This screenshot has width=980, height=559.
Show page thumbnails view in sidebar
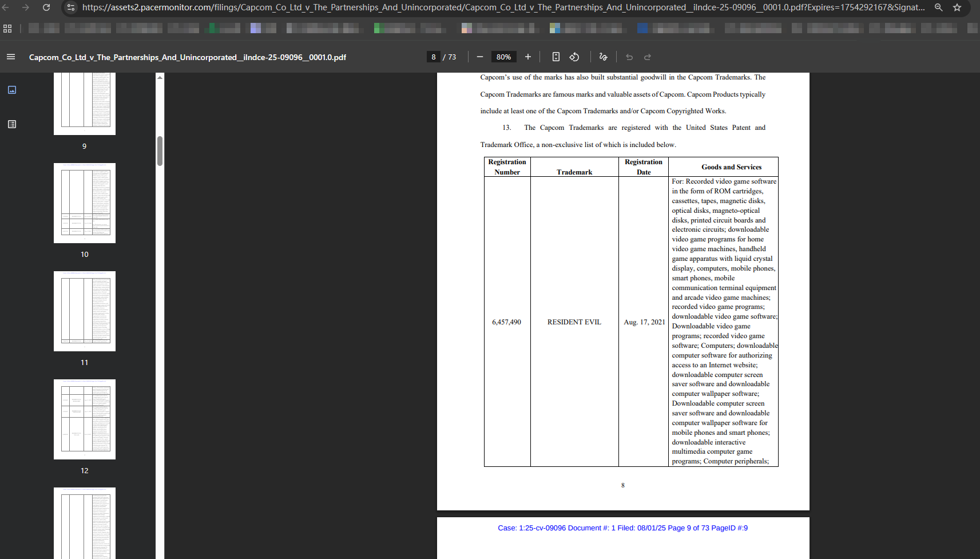(x=12, y=90)
